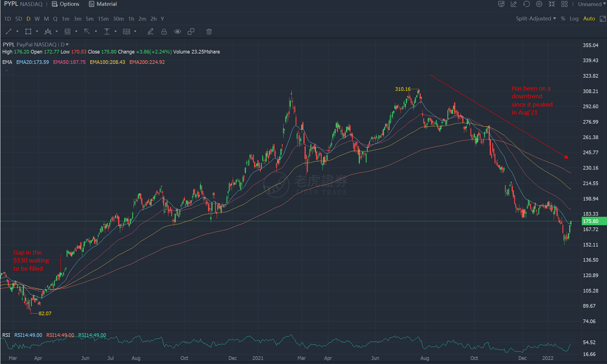Duplicate drawings with the copy icon

[191, 32]
